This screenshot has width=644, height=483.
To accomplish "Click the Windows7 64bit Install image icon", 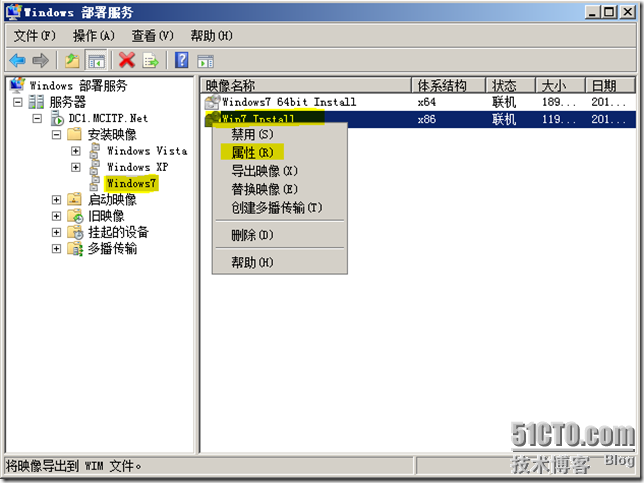I will point(212,102).
